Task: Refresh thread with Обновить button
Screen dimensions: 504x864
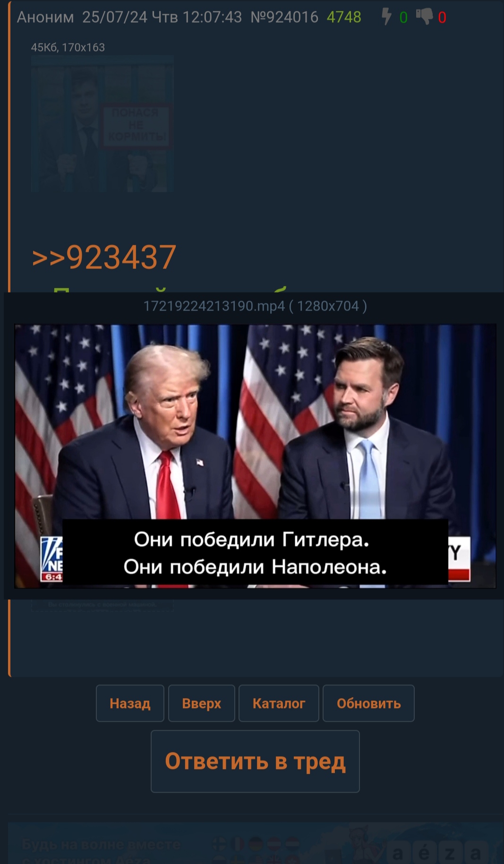Action: point(368,703)
